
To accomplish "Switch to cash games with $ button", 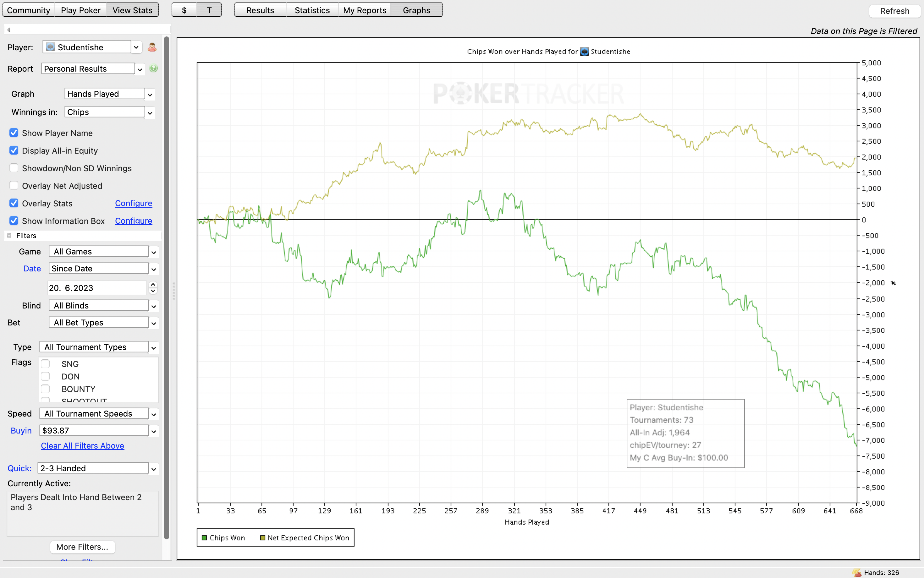I will (184, 10).
